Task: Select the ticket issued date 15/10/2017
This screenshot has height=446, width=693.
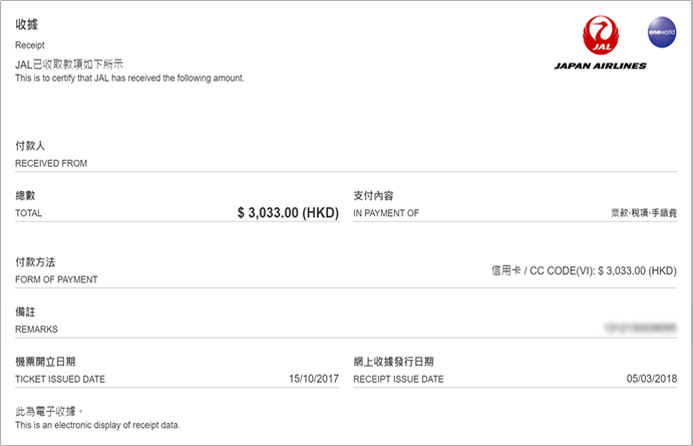Action: (312, 379)
